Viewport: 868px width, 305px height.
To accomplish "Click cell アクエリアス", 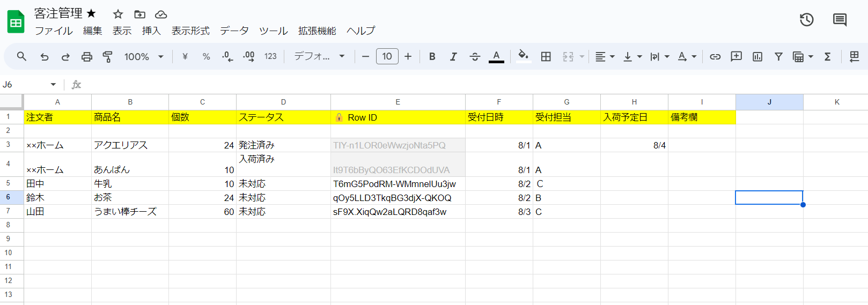I will pos(130,145).
